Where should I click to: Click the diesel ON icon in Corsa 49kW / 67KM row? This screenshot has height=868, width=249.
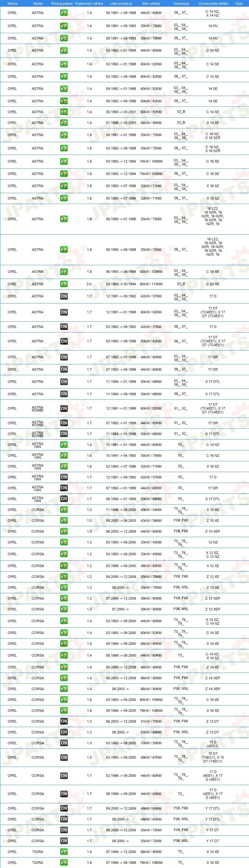(64, 757)
